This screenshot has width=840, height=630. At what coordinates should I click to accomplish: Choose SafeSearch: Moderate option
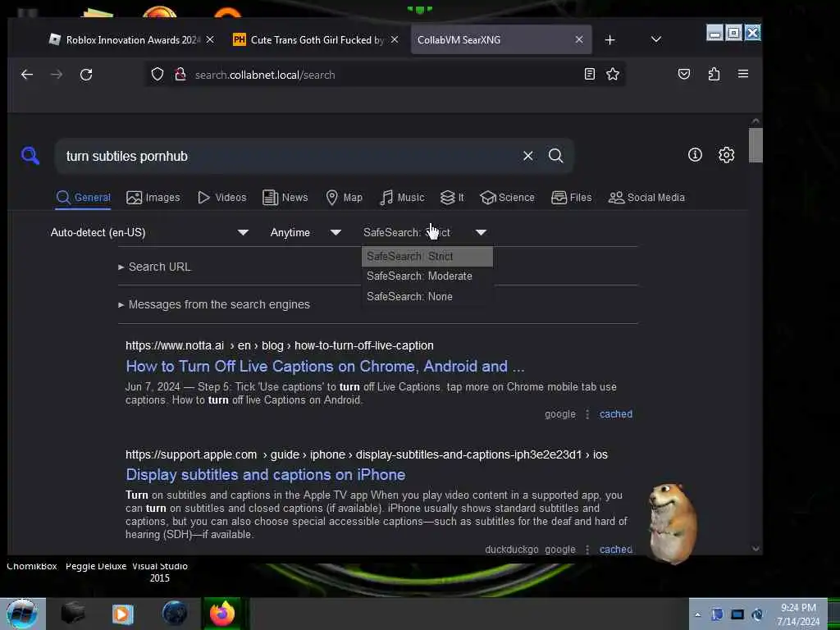pyautogui.click(x=427, y=276)
